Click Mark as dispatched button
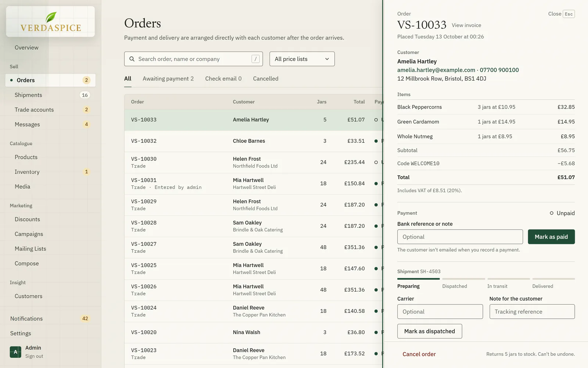 coord(429,331)
